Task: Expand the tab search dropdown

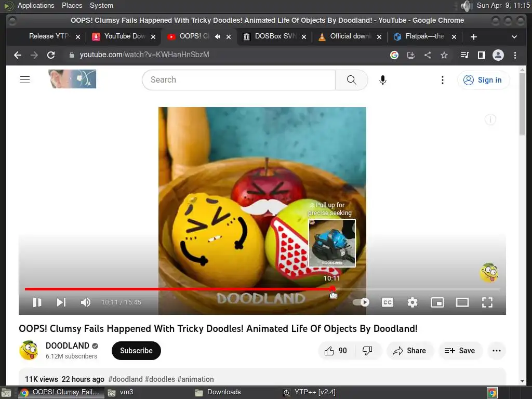Action: click(x=514, y=37)
